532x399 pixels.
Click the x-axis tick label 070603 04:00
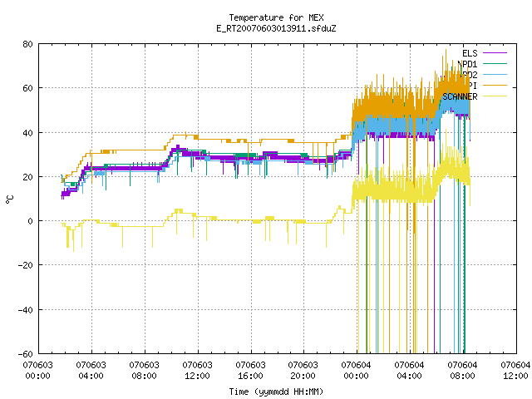tap(91, 371)
